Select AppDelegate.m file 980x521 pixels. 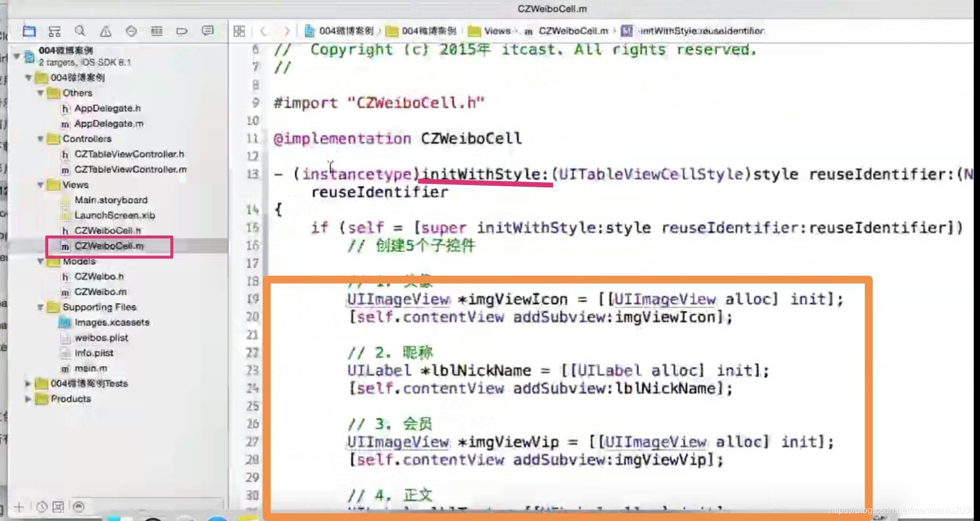tap(108, 124)
